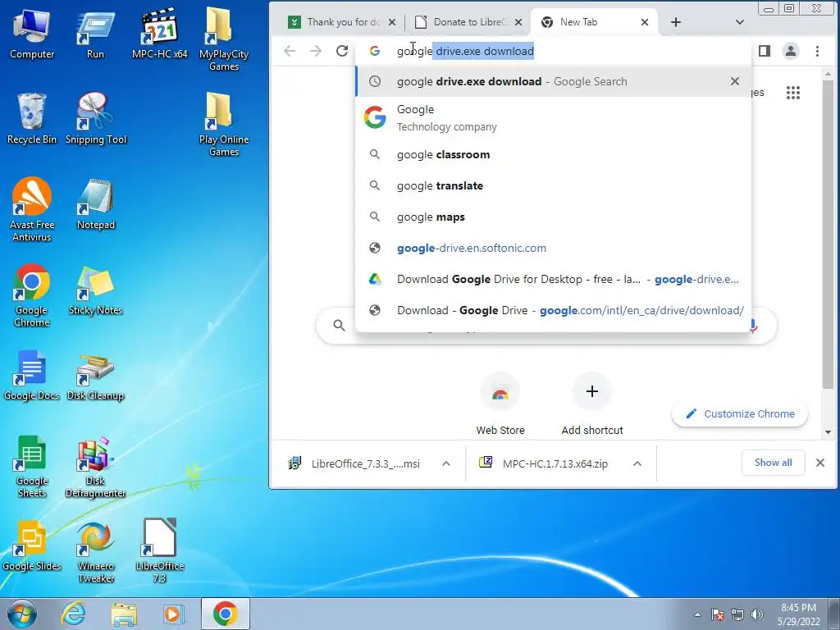This screenshot has width=840, height=630.
Task: Open the Recycle Bin
Action: (32, 119)
